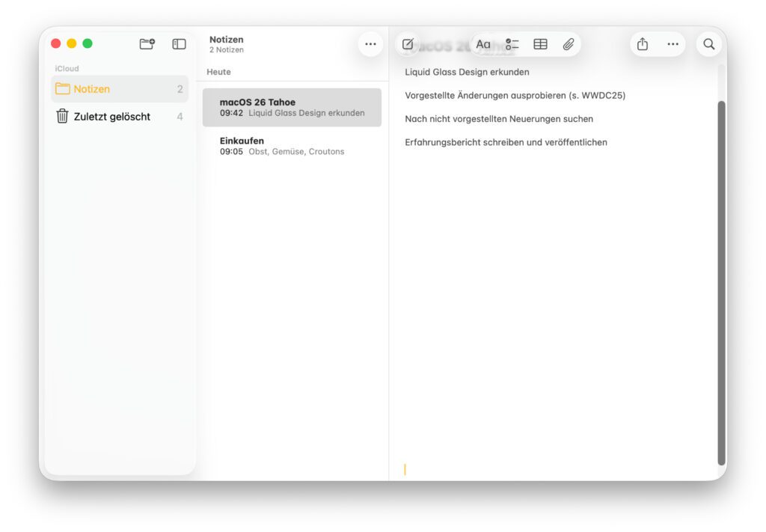The height and width of the screenshot is (532, 766).
Task: Create a new folder with the folder icon
Action: (x=147, y=43)
